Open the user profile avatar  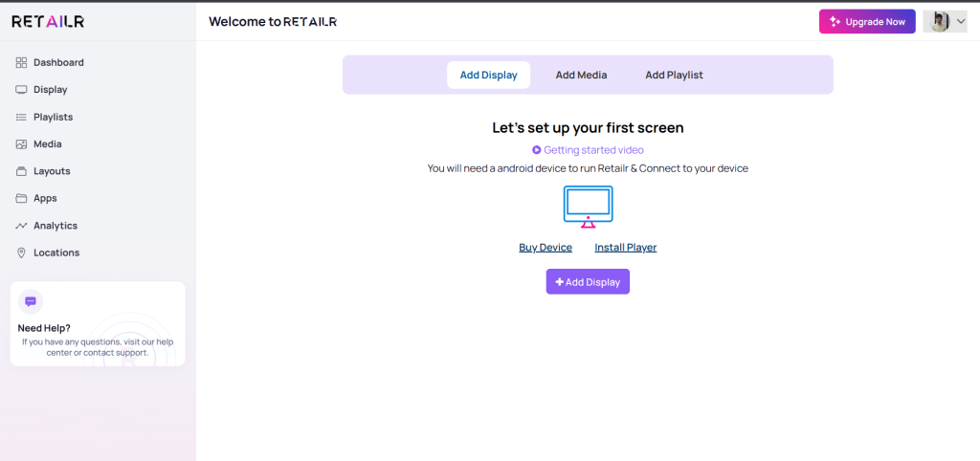(x=940, y=21)
